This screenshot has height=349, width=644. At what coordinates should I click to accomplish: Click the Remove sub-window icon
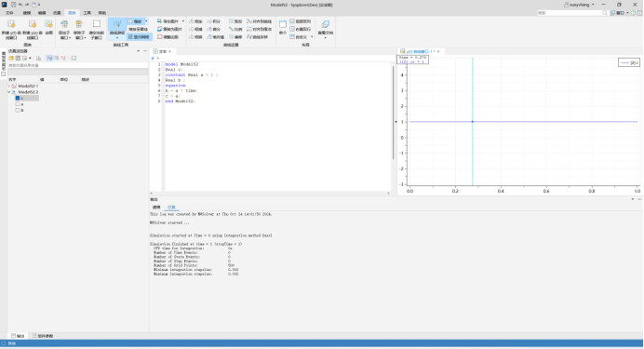(x=79, y=24)
